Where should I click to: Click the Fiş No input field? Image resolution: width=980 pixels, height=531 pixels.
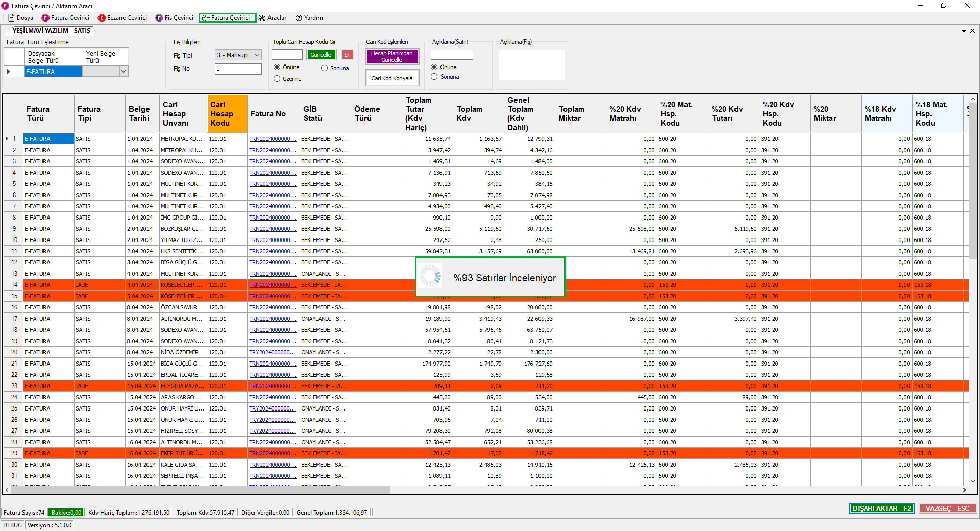coord(238,69)
